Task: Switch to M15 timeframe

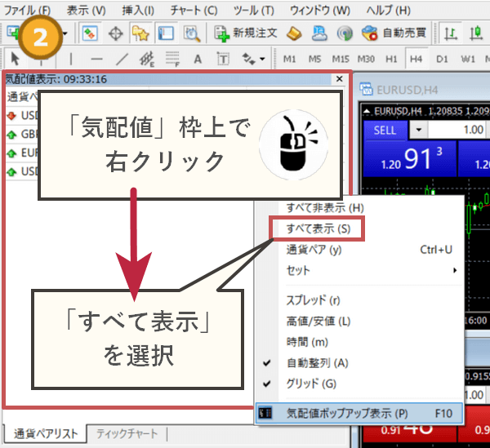Action: [x=341, y=59]
